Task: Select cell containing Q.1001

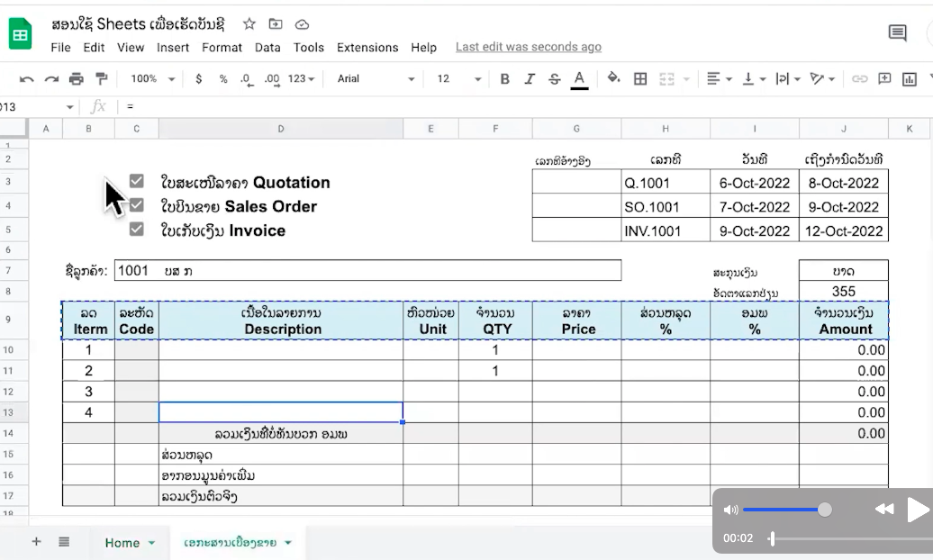Action: pos(666,183)
